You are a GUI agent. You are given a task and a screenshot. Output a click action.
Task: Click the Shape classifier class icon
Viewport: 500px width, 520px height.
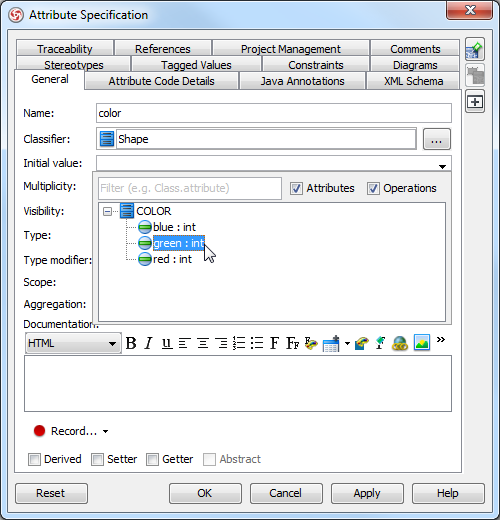[107, 139]
